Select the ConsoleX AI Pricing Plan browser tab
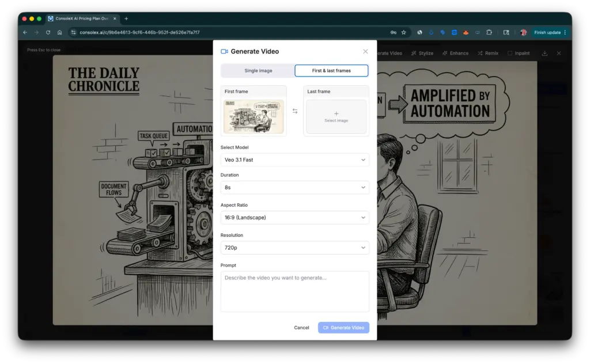 [x=81, y=18]
